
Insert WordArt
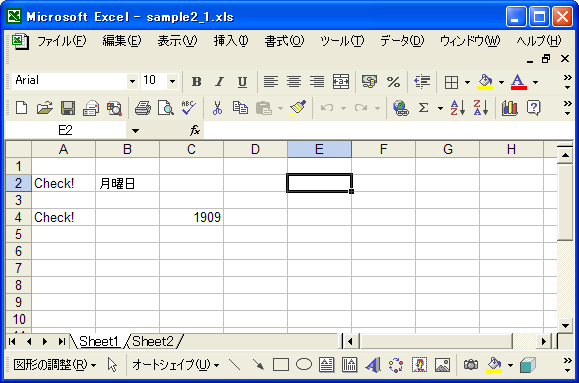tap(373, 365)
